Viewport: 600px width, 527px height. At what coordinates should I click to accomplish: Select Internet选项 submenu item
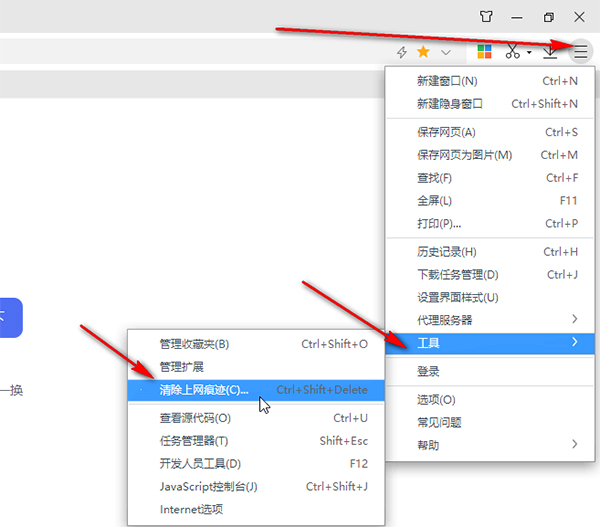tap(256, 509)
